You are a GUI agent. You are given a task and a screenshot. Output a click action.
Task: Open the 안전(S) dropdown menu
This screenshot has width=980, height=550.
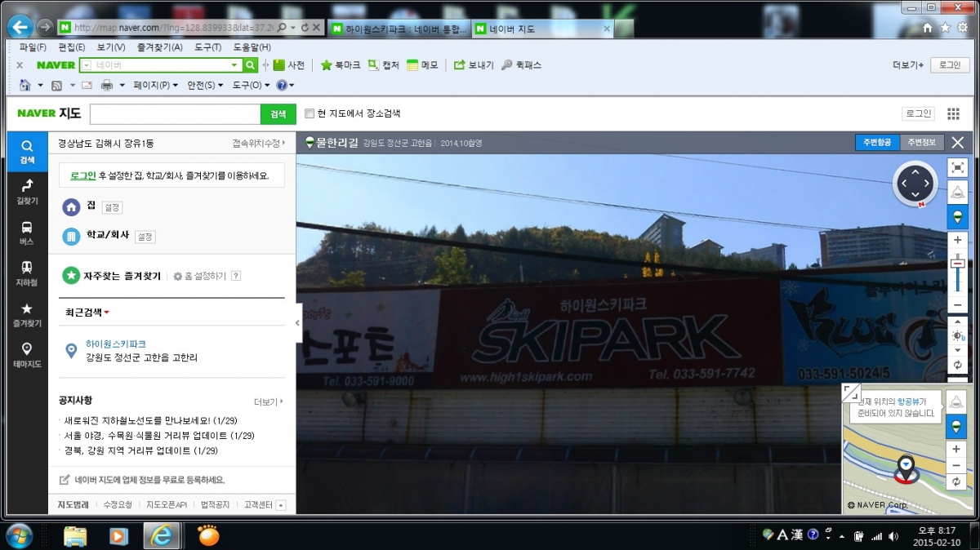[x=206, y=85]
